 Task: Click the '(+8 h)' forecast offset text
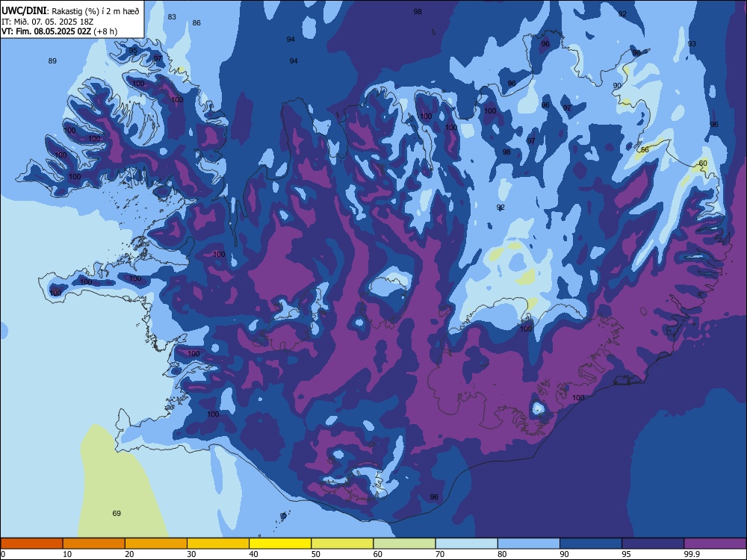pos(105,31)
